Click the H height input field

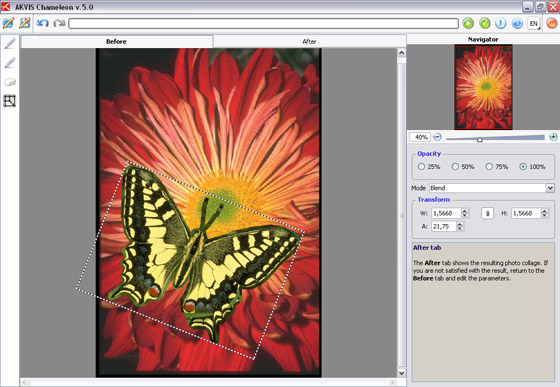(526, 213)
